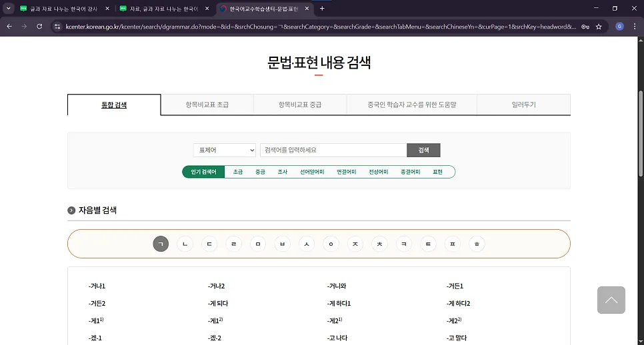Open the -고 말다 entry
Viewport: 644px width, 345px height.
coord(456,338)
